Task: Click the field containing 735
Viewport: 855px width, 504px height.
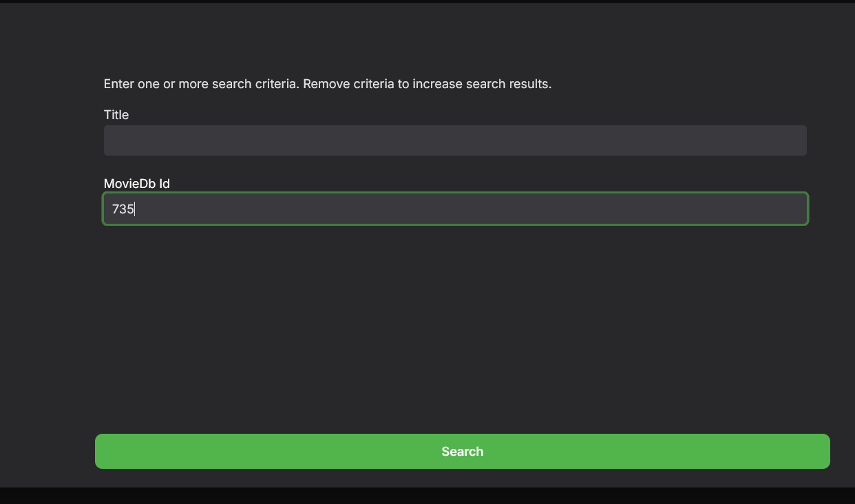Action: [454, 209]
